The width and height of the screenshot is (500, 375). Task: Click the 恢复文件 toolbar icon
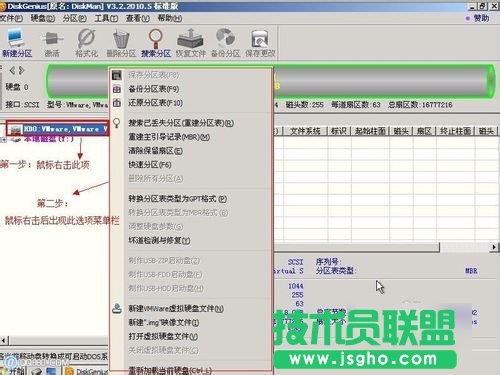(190, 43)
